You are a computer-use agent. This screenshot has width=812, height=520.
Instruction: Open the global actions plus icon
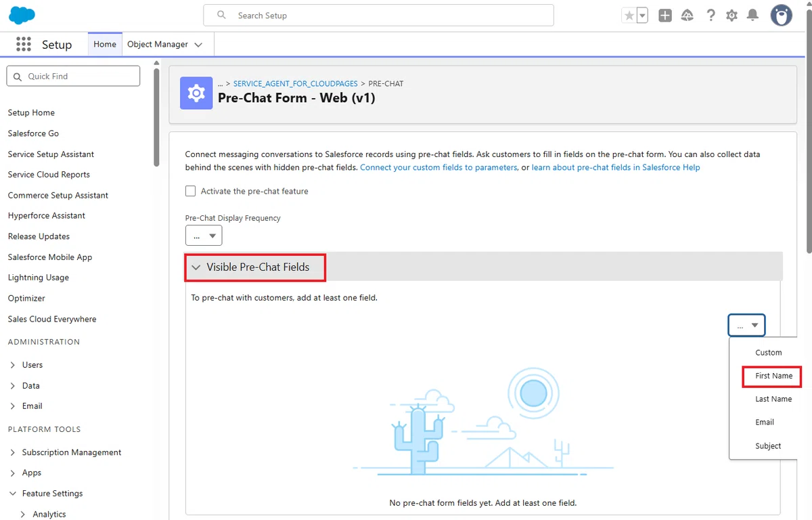[x=665, y=16]
